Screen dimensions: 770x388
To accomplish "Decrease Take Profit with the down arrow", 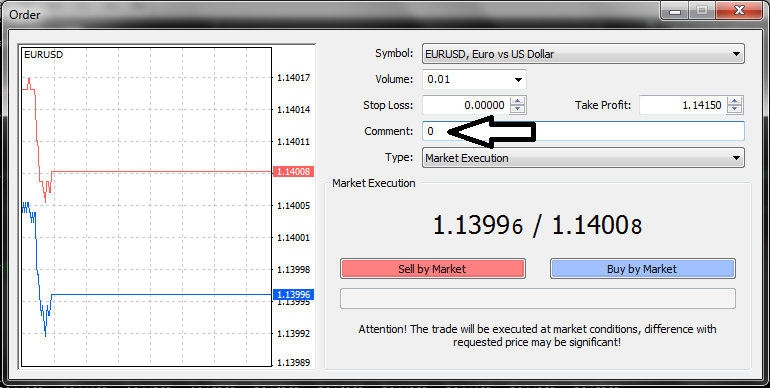I will (x=735, y=110).
